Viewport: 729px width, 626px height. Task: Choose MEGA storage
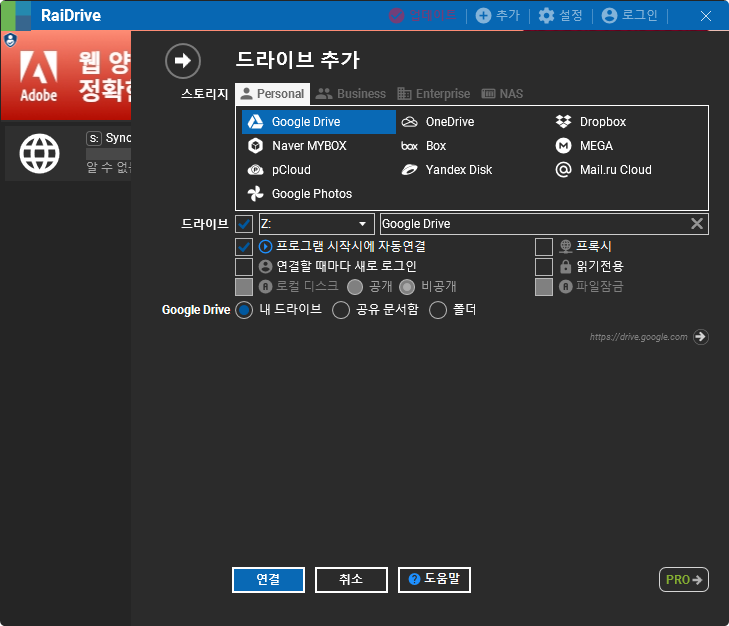click(x=584, y=146)
